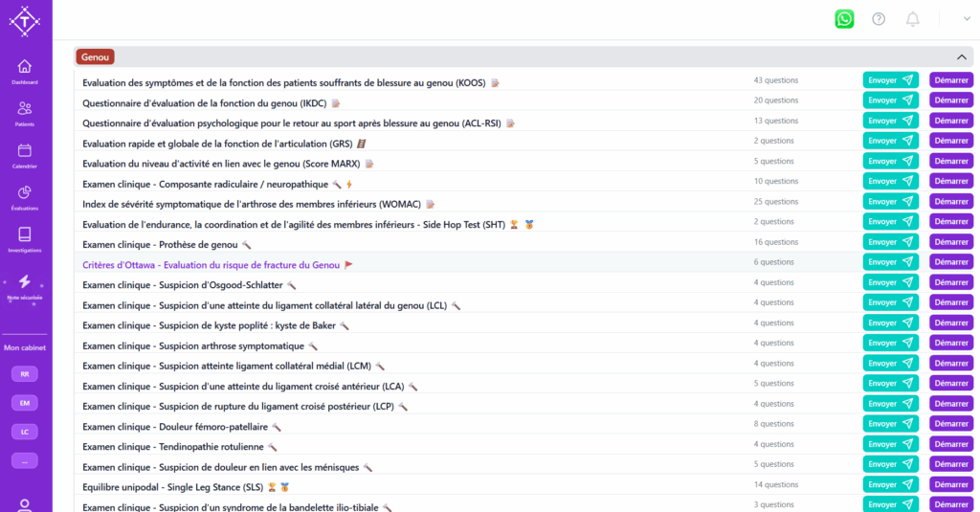Open the Calendrier sidebar icon
Viewport: 980px width, 512px height.
tap(25, 155)
